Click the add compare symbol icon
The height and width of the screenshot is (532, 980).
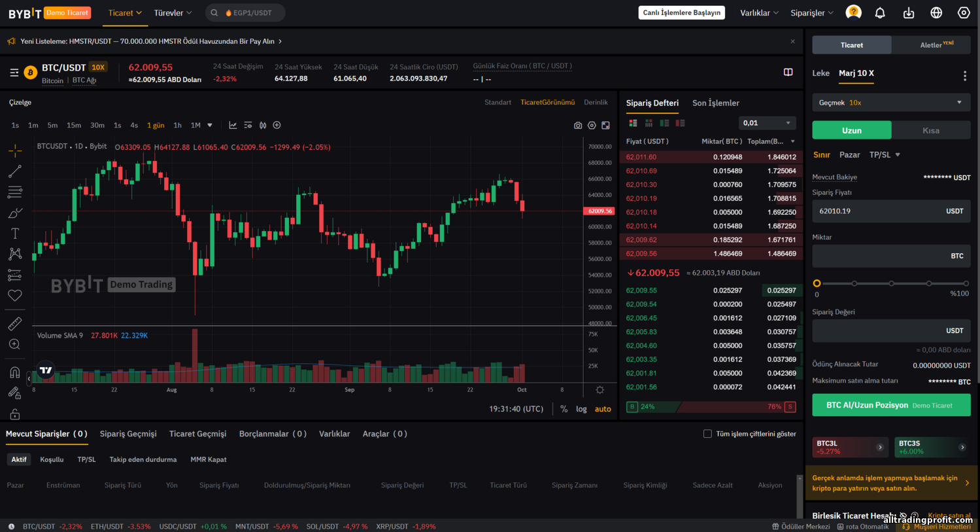(x=277, y=125)
